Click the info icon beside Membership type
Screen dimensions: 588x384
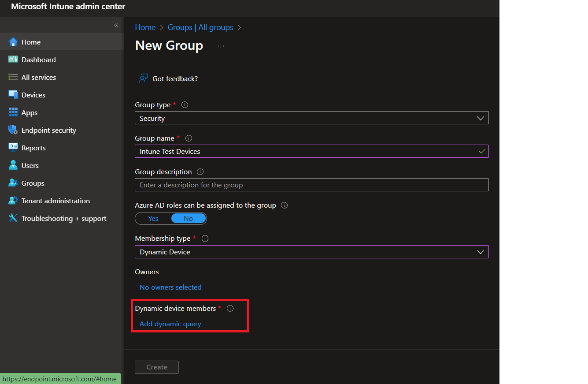[x=204, y=238]
